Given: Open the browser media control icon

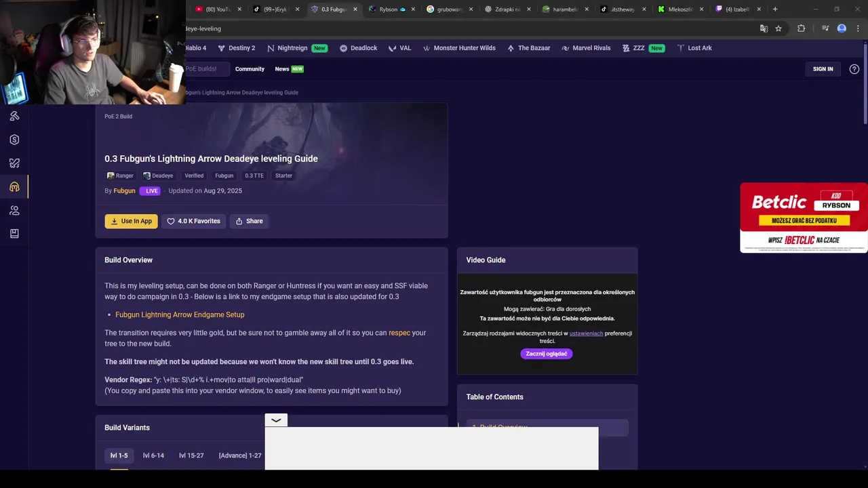Looking at the screenshot, I should point(825,28).
